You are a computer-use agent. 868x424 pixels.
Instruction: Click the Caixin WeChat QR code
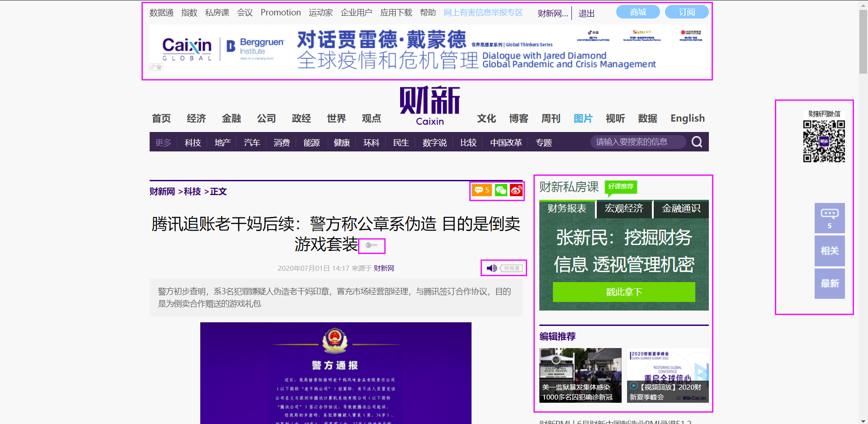(824, 141)
